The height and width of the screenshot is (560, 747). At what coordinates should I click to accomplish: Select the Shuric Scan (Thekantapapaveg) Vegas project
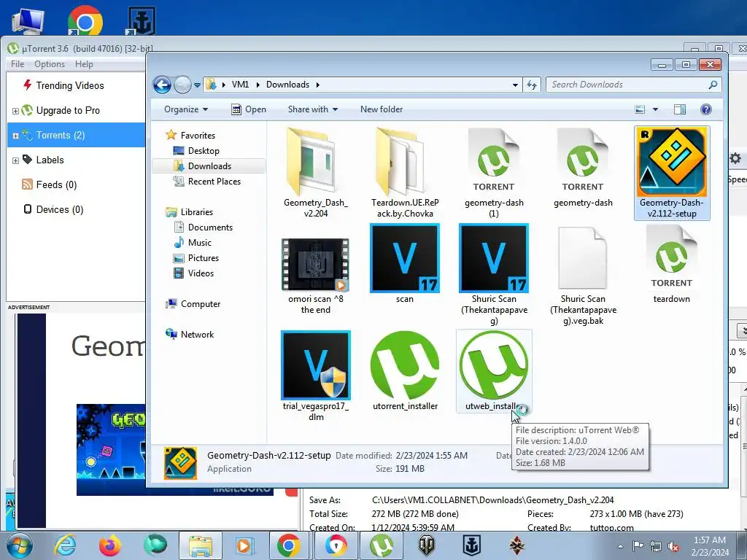coord(494,275)
